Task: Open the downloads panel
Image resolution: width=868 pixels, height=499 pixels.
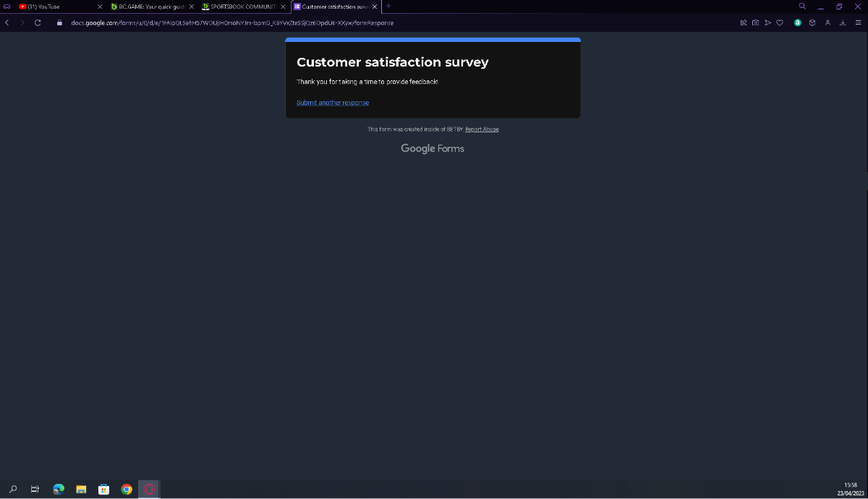Action: point(843,22)
